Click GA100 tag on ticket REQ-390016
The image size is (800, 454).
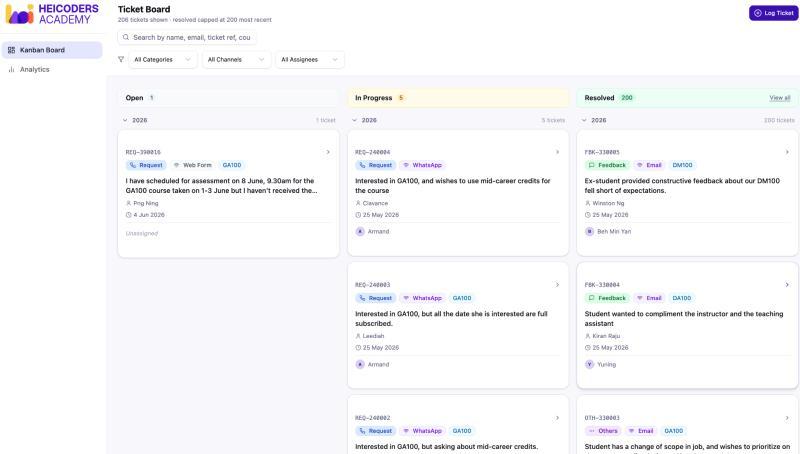click(x=232, y=165)
